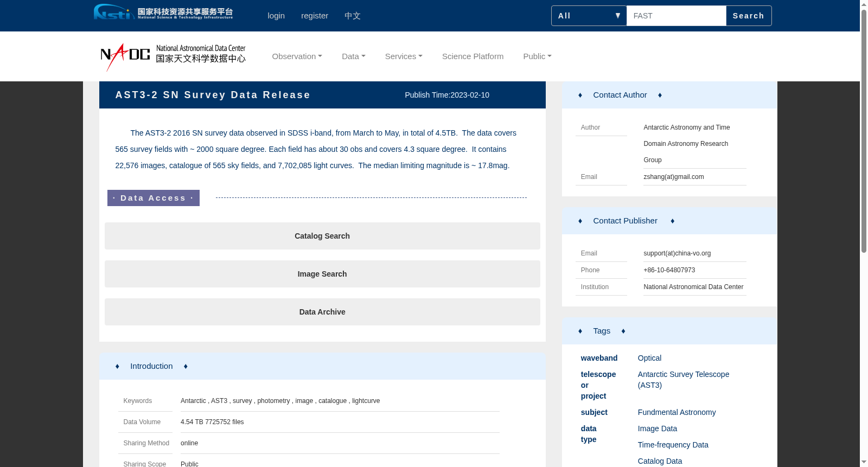The image size is (868, 467).
Task: Click the Sharing Method value online
Action: [189, 443]
